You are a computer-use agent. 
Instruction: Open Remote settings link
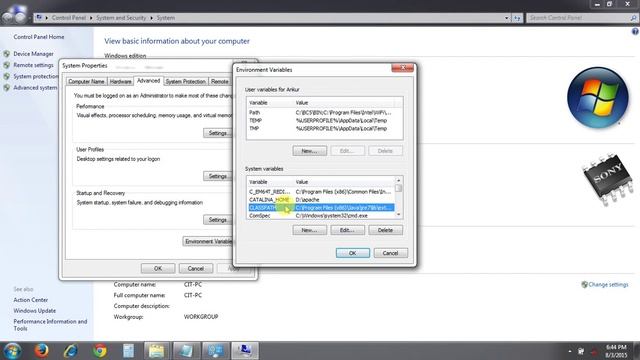(33, 65)
